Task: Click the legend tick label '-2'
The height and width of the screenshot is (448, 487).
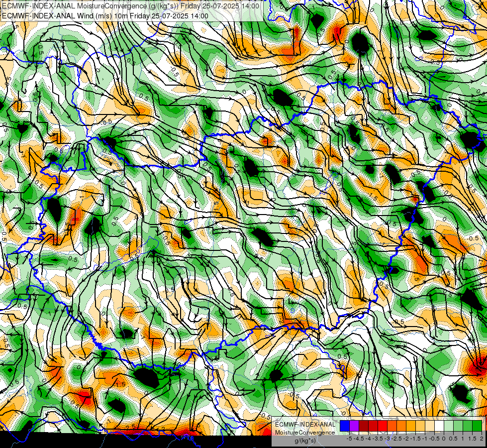Action: click(x=405, y=439)
